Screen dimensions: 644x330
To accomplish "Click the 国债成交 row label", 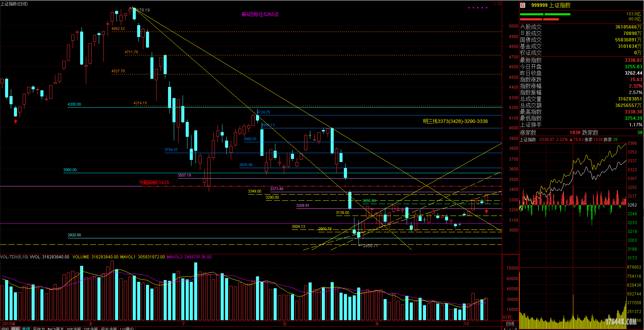I will tap(531, 40).
